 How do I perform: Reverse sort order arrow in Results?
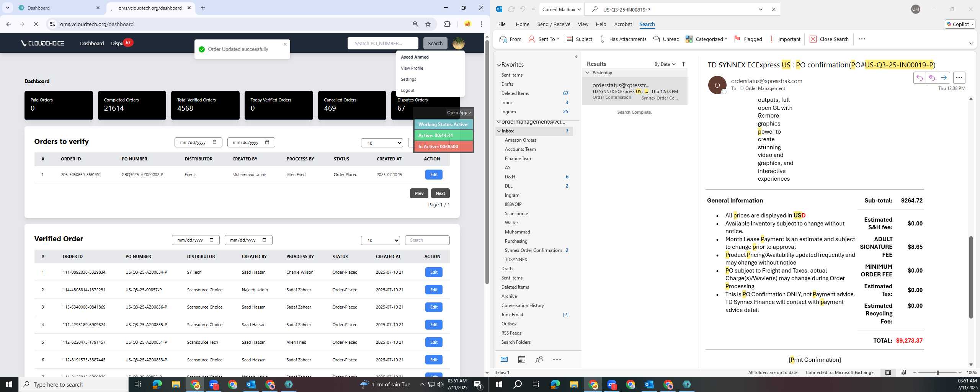[683, 64]
